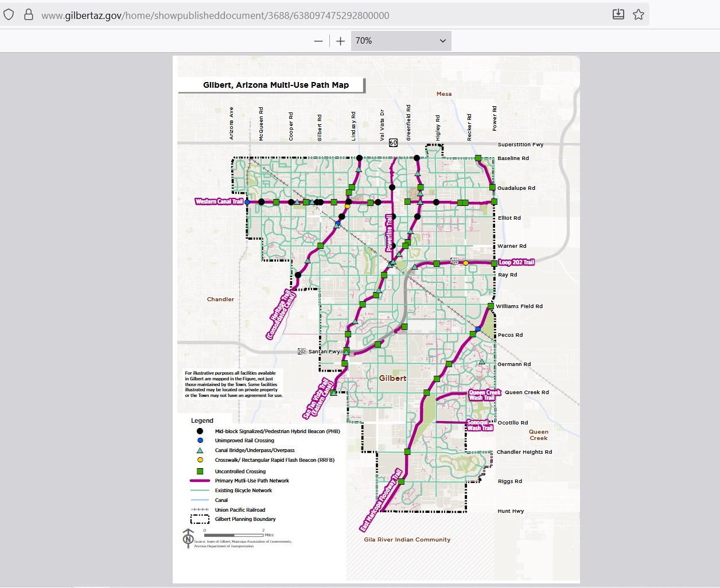Click the north arrow compass symbol

[188, 538]
